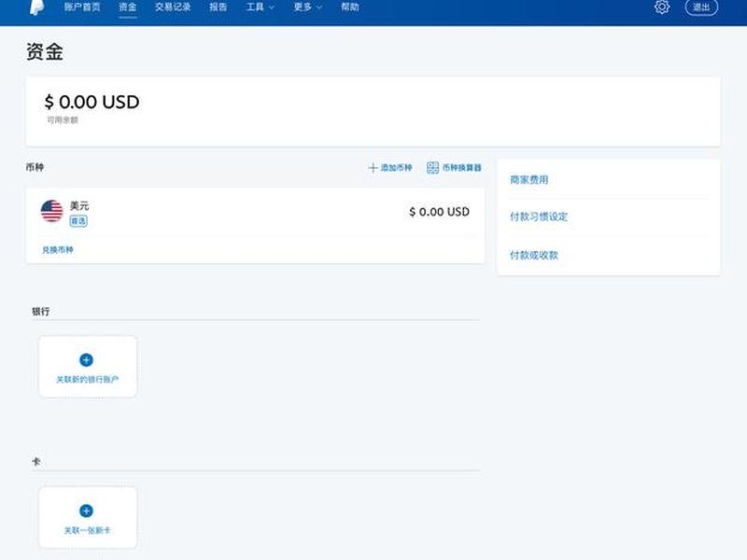The height and width of the screenshot is (560, 747).
Task: Click the 卡 section heading
Action: (36, 461)
